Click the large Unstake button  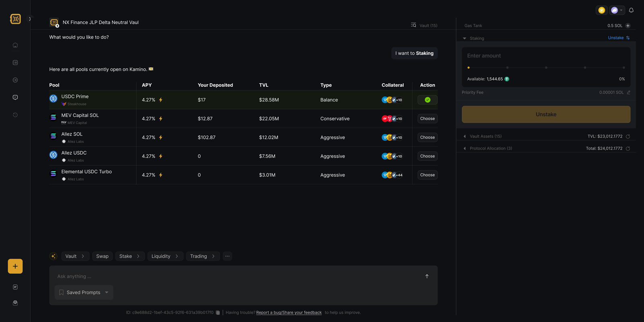(x=546, y=114)
